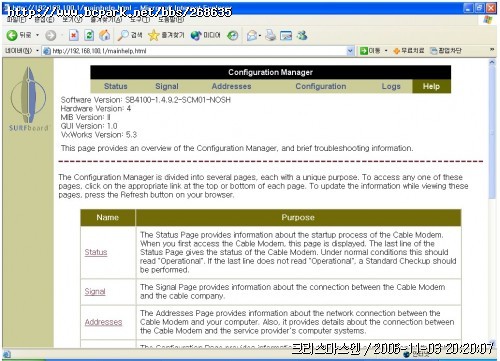Open the 즐겨찾기(A) Favorites menu
Image resolution: width=500 pixels, height=361 pixels.
(106, 20)
